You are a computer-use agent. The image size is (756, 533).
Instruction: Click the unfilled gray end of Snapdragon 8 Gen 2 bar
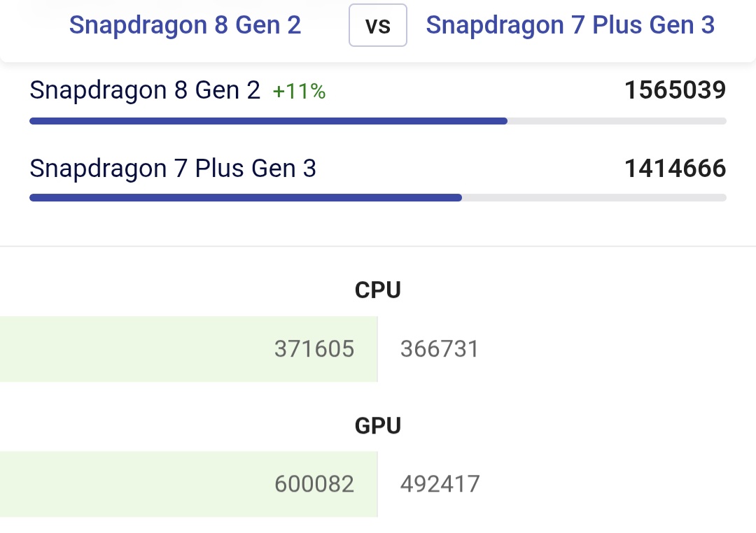point(616,121)
